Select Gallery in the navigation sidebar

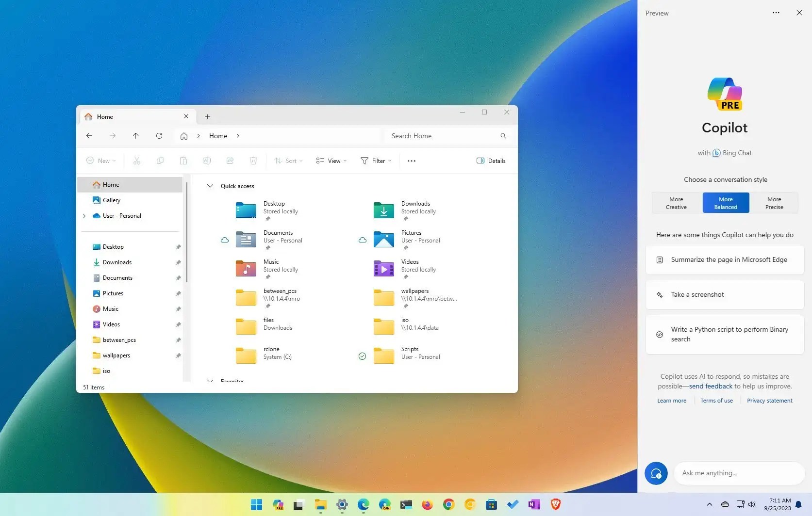130,200
